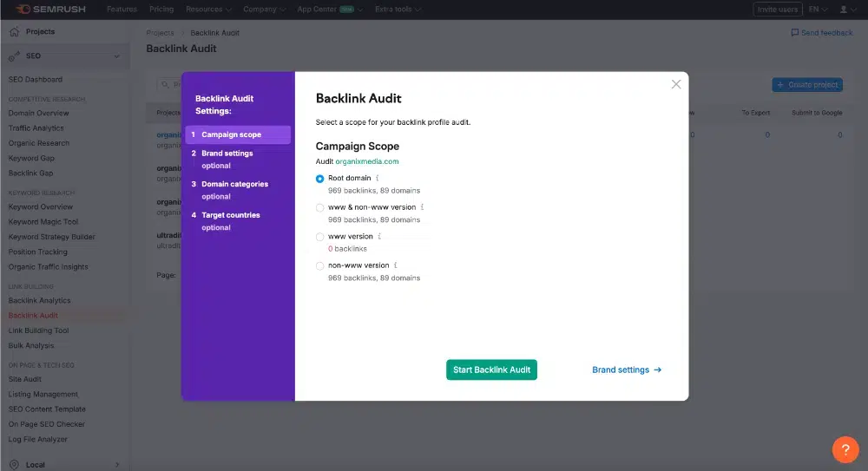Open Listing Management in sidebar
The width and height of the screenshot is (868, 471).
pyautogui.click(x=43, y=394)
